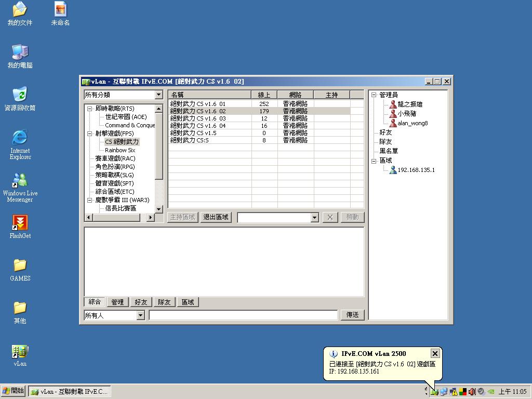Select the 其他 folder icon
This screenshot has width=532, height=399.
point(20,308)
